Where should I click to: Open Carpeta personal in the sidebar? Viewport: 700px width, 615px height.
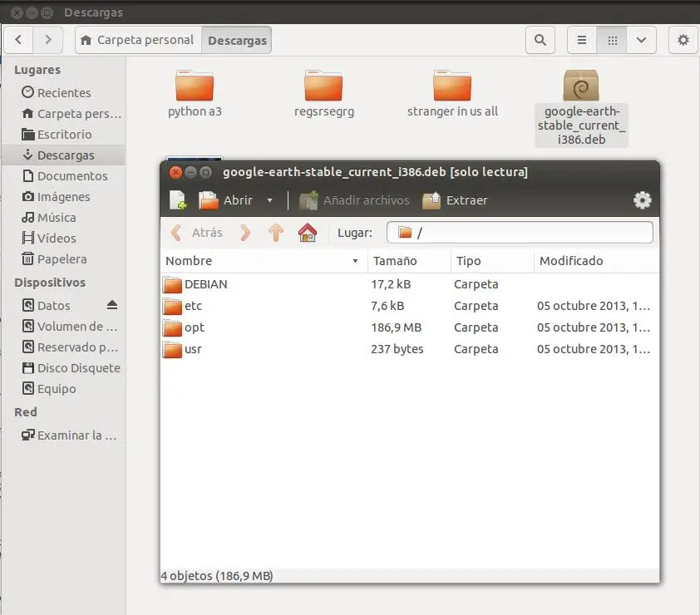[64, 114]
